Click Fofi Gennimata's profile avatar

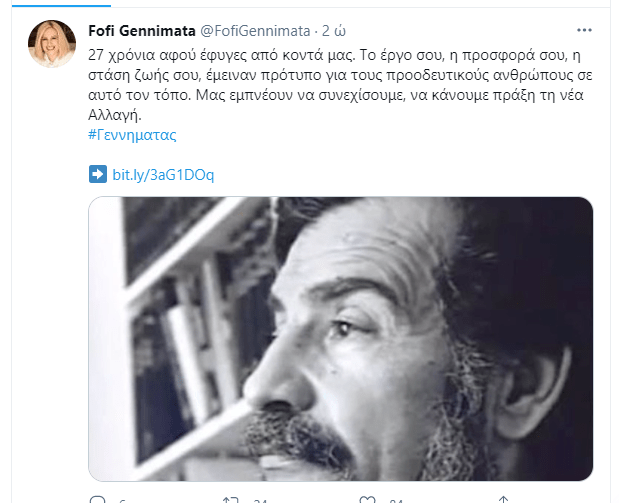pos(52,43)
